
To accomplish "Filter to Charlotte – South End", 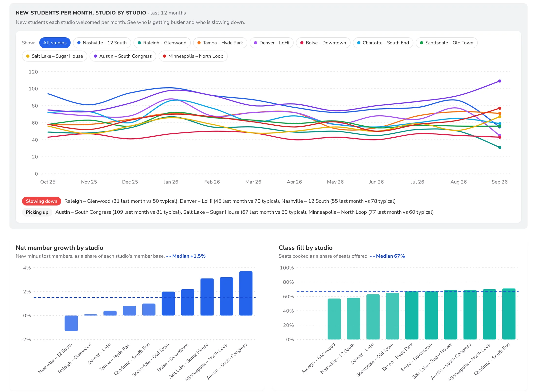I will tap(383, 43).
